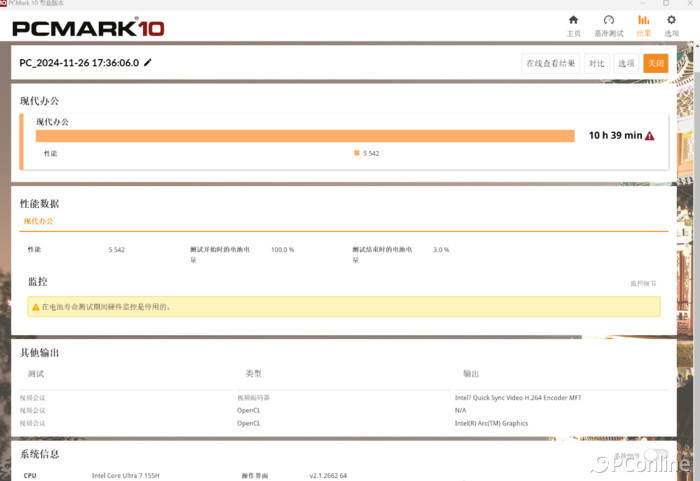Click the 类型 column header in 其他输出
Image resolution: width=700 pixels, height=481 pixels.
click(x=254, y=374)
